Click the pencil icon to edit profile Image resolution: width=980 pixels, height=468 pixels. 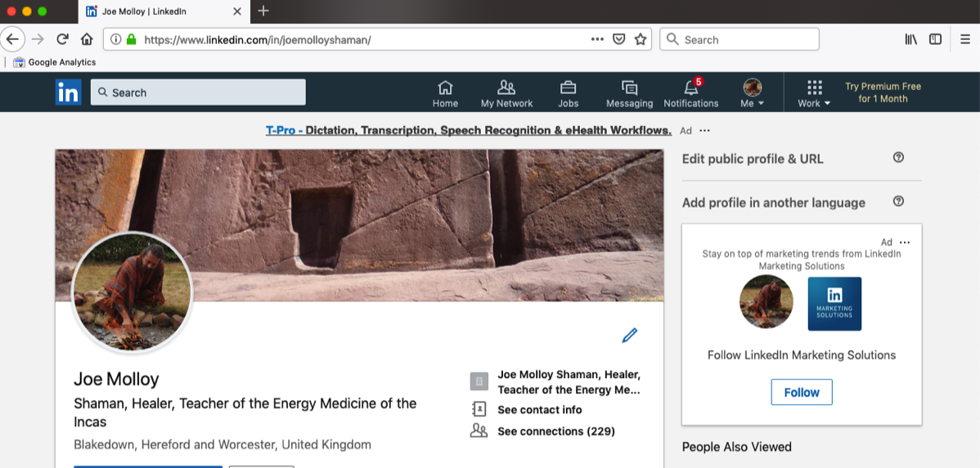[629, 335]
